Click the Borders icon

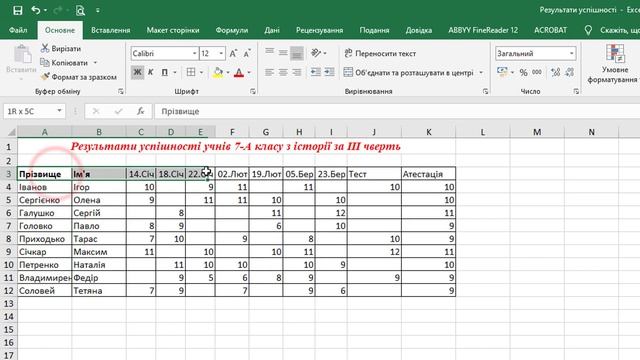pyautogui.click(x=191, y=72)
